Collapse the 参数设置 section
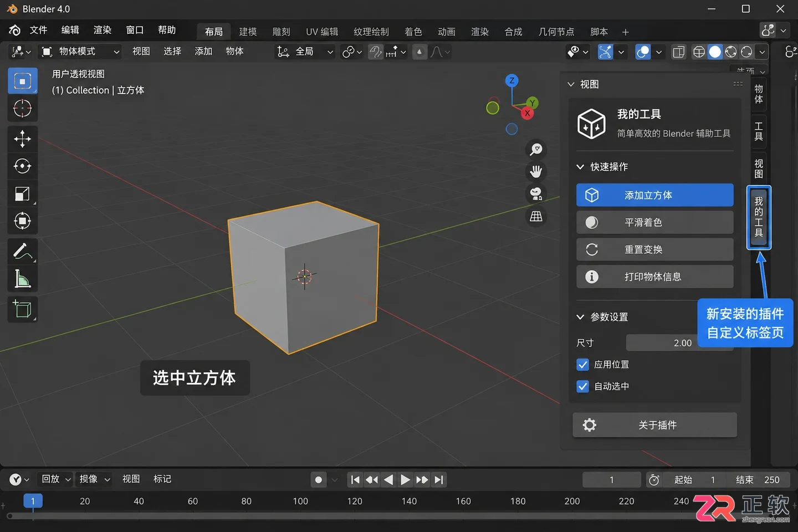This screenshot has height=532, width=798. tap(580, 317)
